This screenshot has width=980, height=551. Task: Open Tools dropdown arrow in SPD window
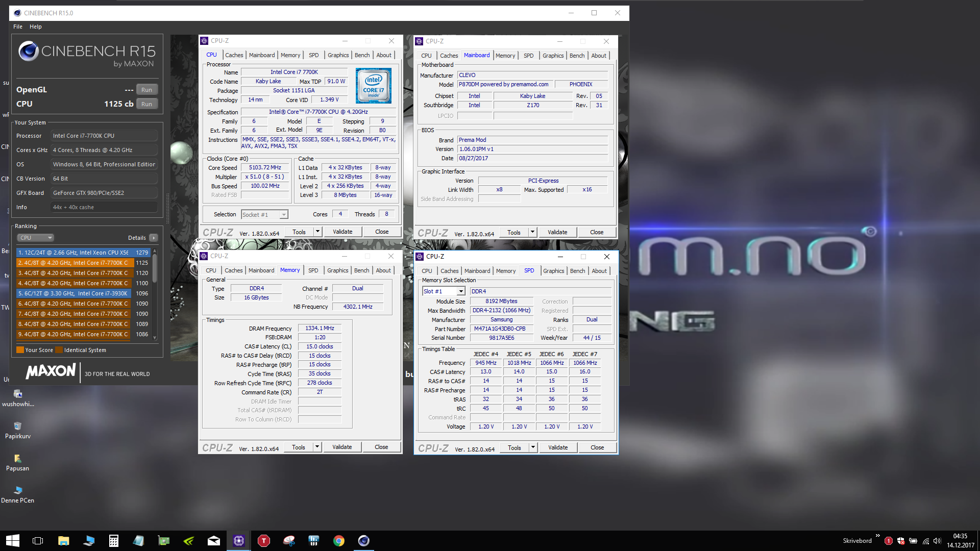coord(533,447)
